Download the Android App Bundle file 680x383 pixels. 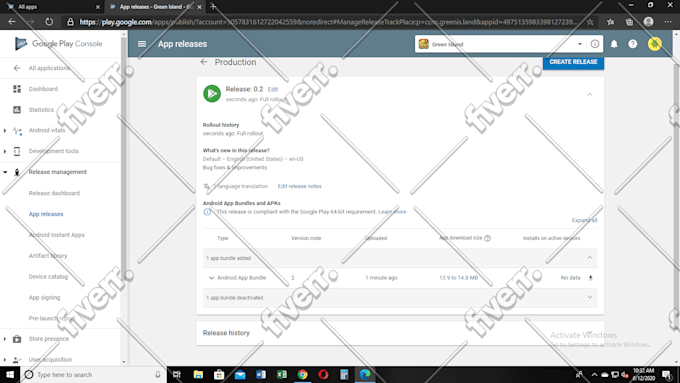(590, 278)
